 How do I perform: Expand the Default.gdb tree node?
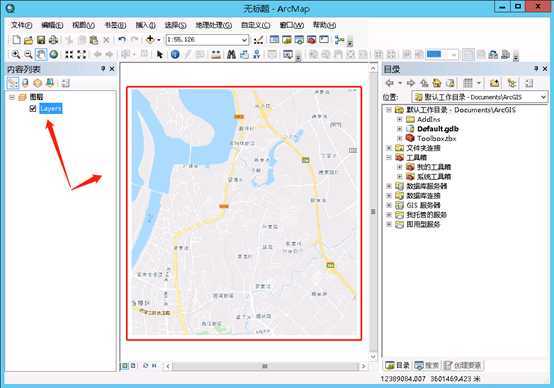[x=400, y=129]
